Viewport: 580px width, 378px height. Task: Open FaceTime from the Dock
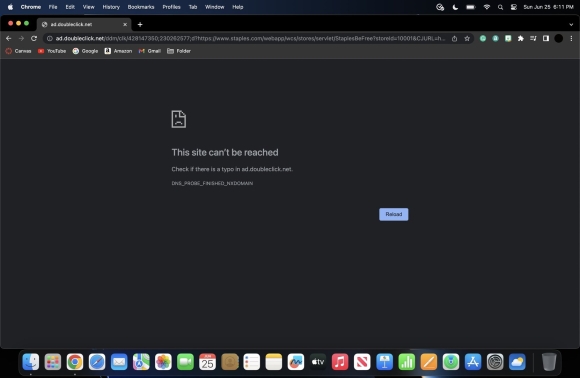click(185, 362)
